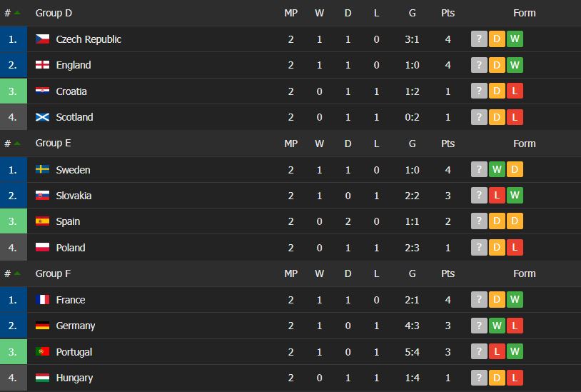Screen dimensions: 581x392
Task: Open the Croatia team link
Action: [x=71, y=91]
